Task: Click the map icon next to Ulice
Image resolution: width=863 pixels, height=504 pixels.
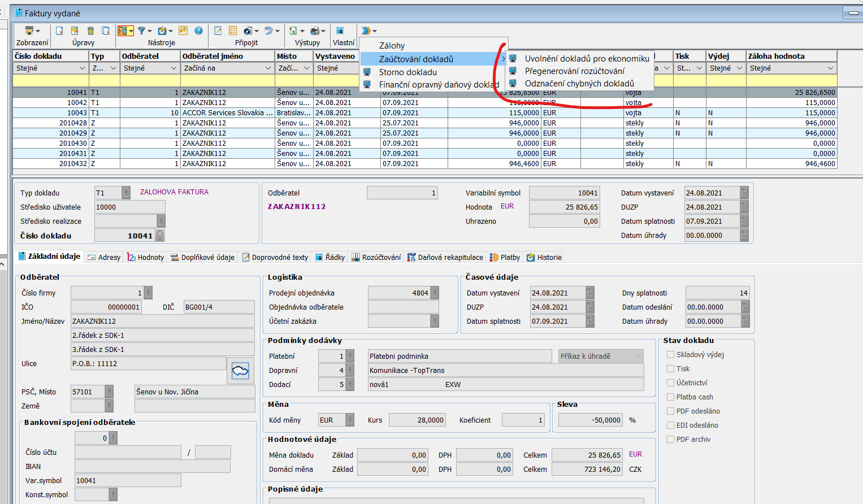Action: coord(240,371)
